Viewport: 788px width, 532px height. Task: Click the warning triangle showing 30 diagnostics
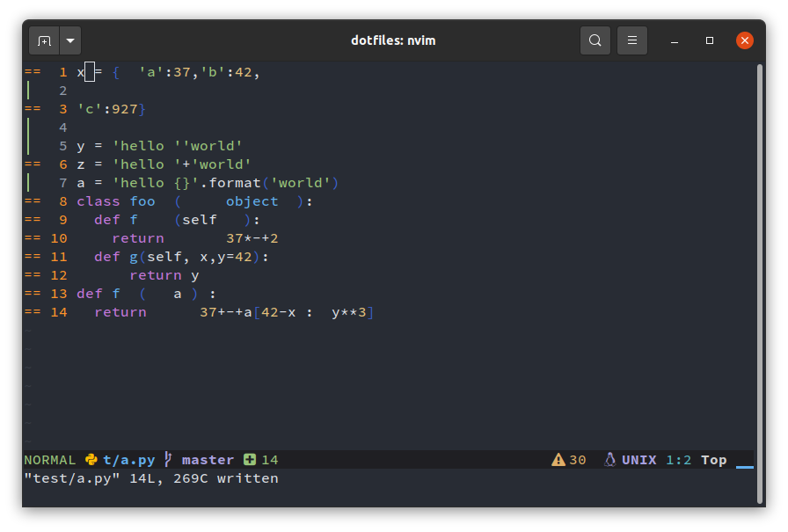(x=558, y=459)
